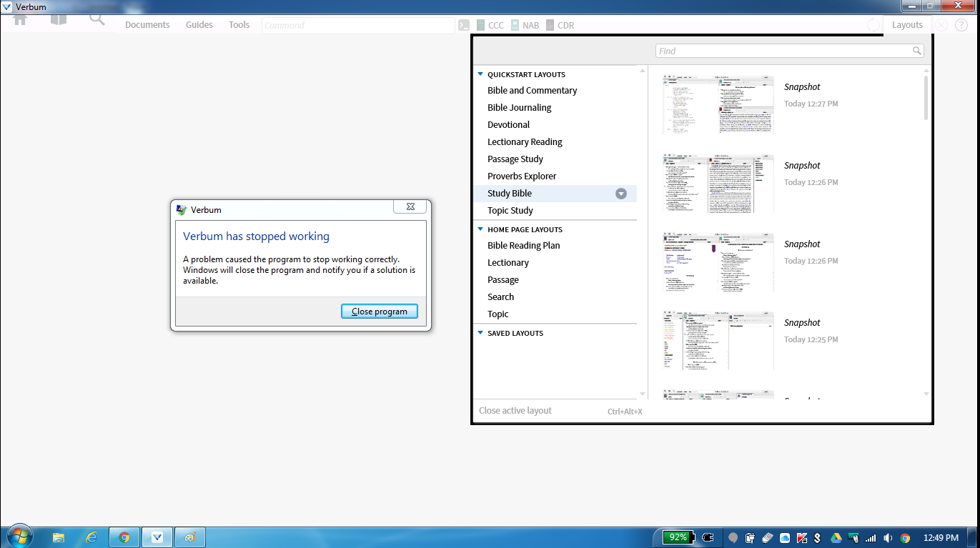Click the iCloud tray icon
Image resolution: width=980 pixels, height=548 pixels.
784,538
